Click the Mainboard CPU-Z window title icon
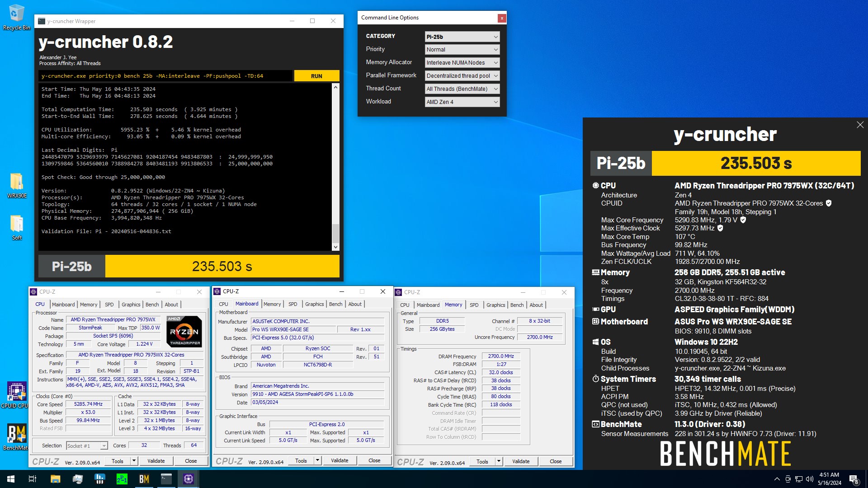The height and width of the screenshot is (488, 868). pos(217,291)
